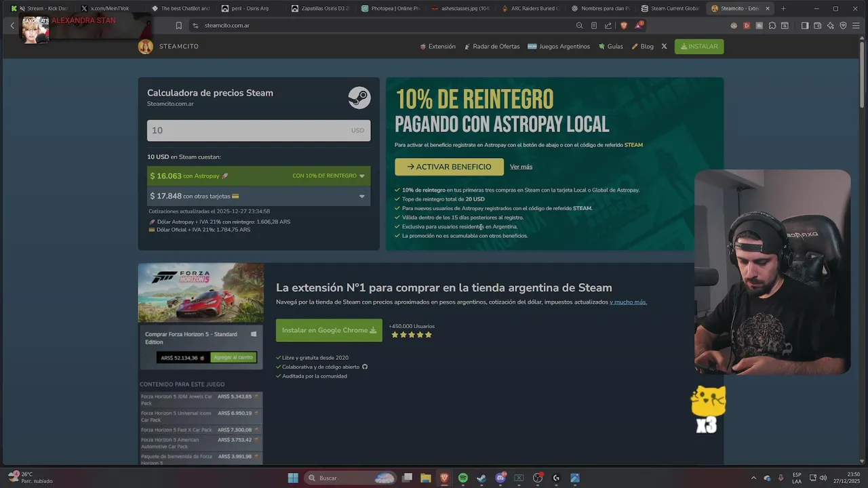
Task: Click the Brave browser taskbar icon
Action: (x=444, y=478)
